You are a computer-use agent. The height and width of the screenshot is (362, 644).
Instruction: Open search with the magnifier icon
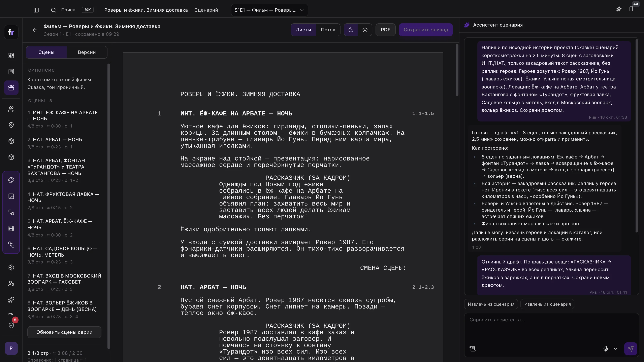click(x=53, y=10)
